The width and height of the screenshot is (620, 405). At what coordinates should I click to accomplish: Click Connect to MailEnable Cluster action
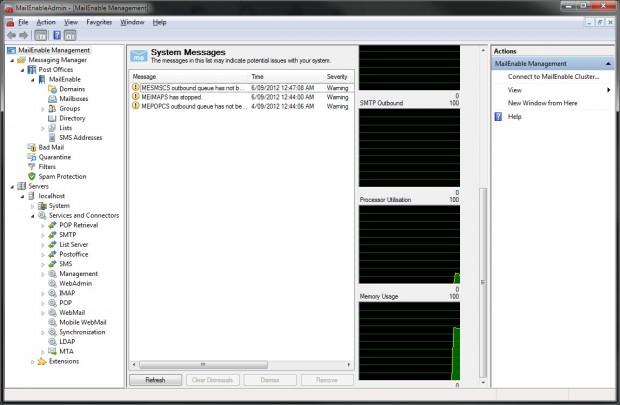coord(553,77)
